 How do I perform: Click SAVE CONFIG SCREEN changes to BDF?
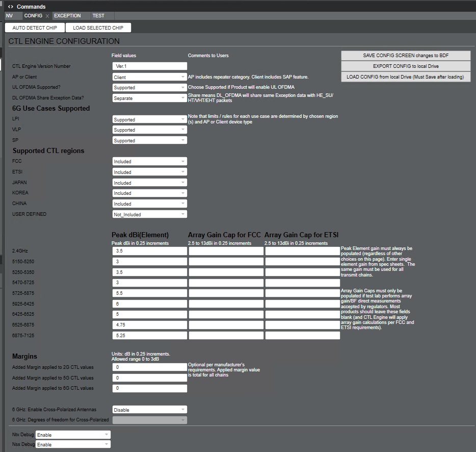(x=405, y=55)
